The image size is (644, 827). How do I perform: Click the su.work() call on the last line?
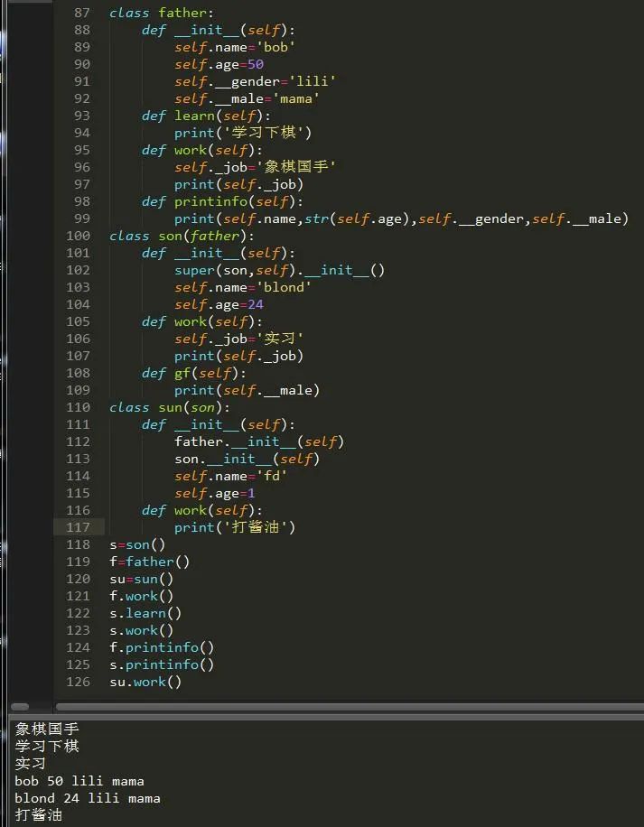145,682
